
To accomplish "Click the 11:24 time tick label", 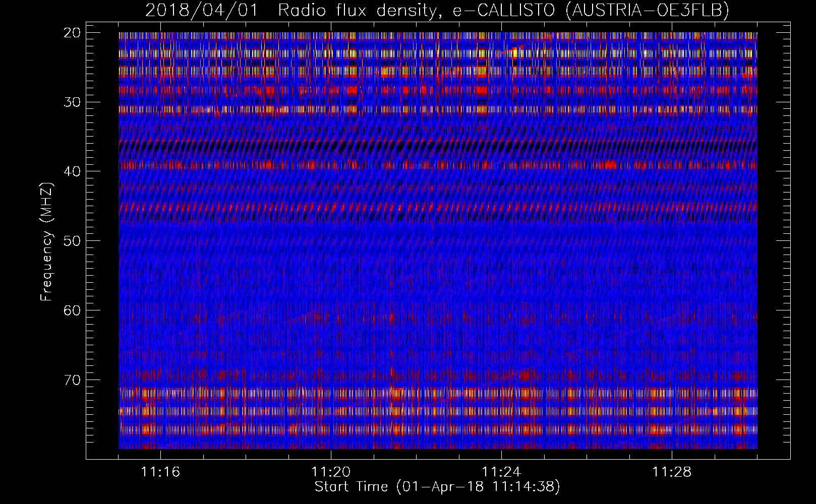I will pos(501,472).
